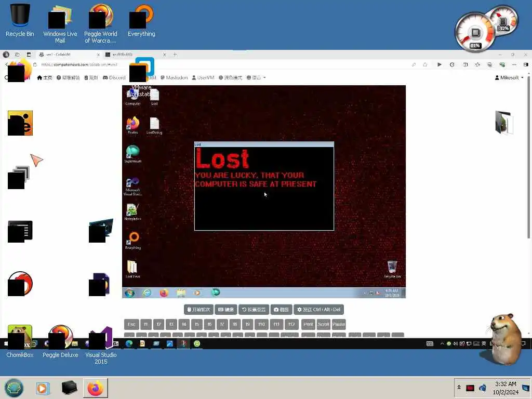Toggle dark mode in CollabVM navbar
532x399 pixels.
tap(230, 78)
